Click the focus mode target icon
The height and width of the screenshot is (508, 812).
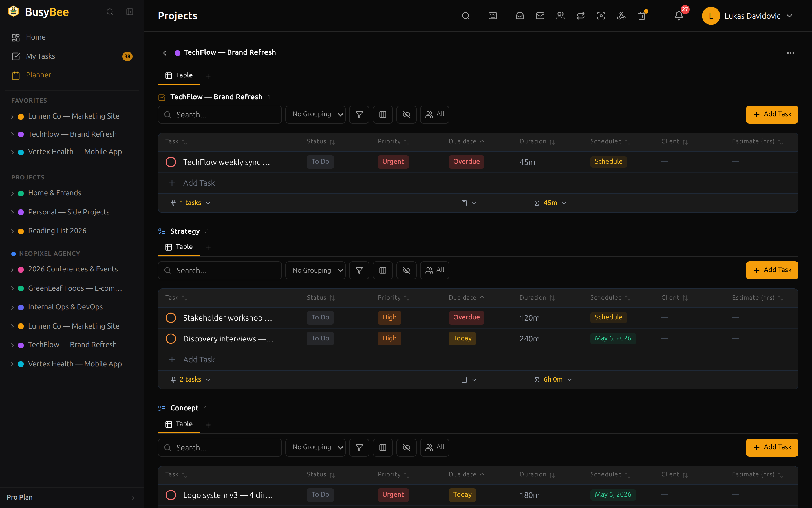(x=601, y=16)
